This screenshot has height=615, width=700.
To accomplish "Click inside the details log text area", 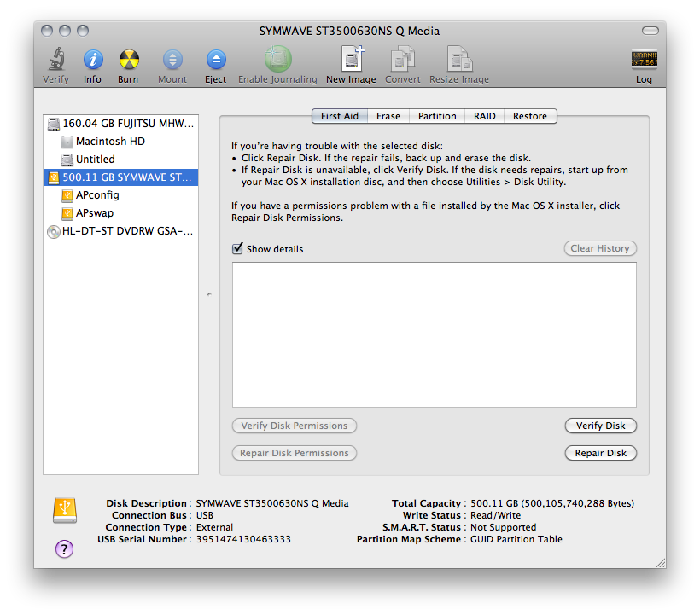I will (434, 334).
